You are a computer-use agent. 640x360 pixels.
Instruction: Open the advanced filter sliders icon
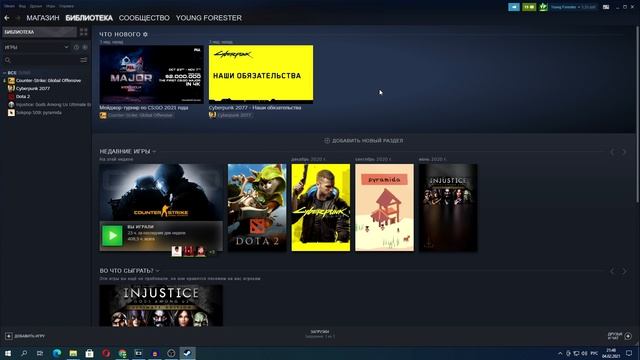click(84, 60)
